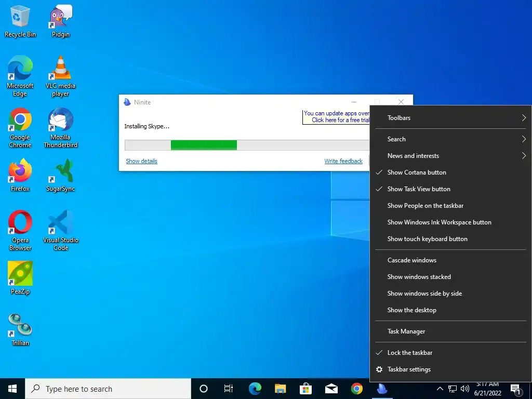Select Opera Browser desktop shortcut
Viewport: 532px width, 399px height.
click(x=20, y=231)
